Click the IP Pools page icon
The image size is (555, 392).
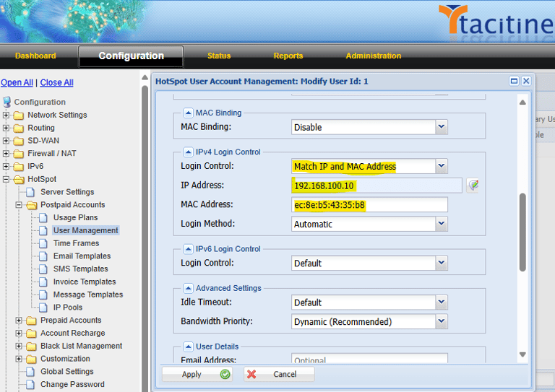(43, 308)
